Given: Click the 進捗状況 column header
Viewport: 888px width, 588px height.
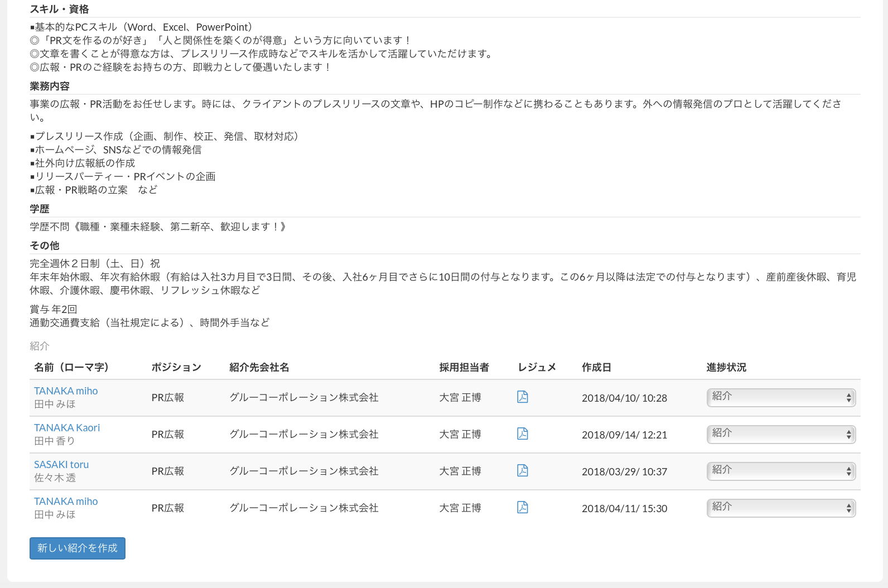Looking at the screenshot, I should pos(726,367).
